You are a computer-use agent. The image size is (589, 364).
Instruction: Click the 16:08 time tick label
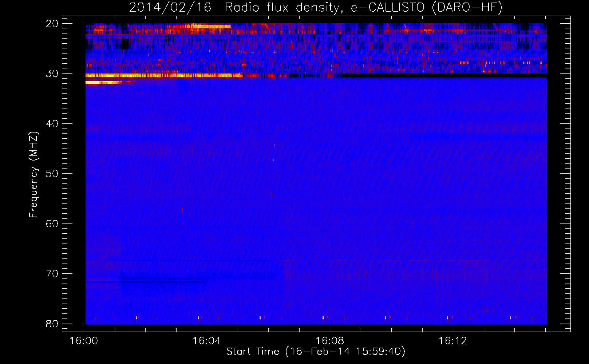click(330, 341)
